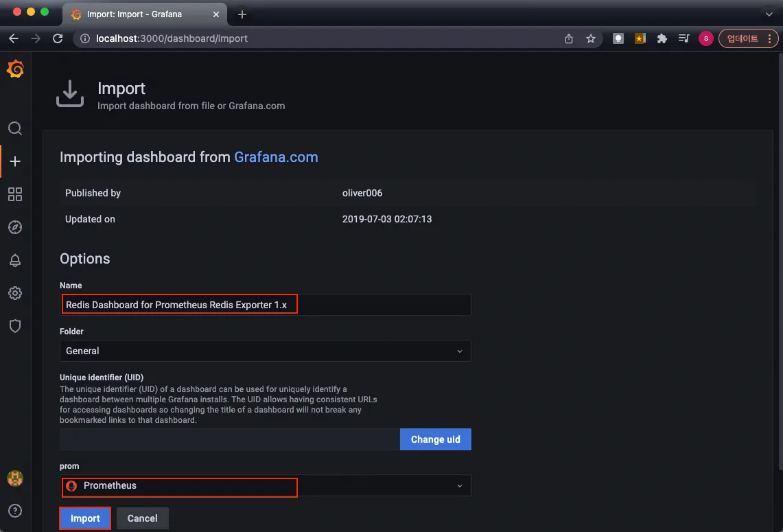
Task: Click the Published by label
Action: pyautogui.click(x=93, y=193)
